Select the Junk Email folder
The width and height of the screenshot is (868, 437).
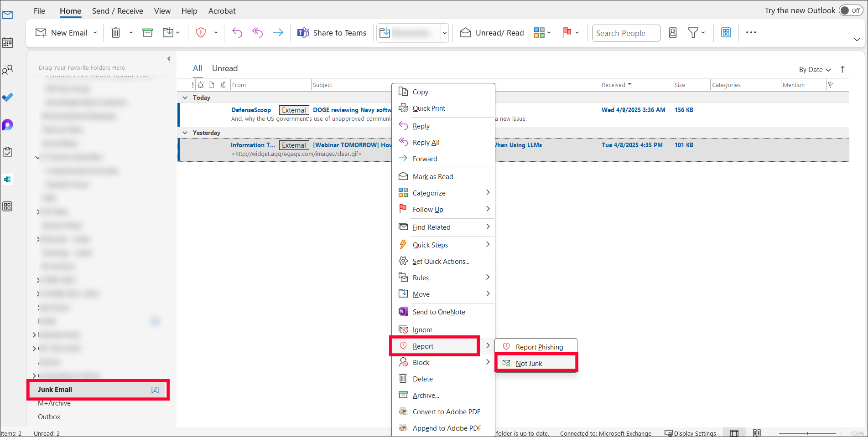[x=98, y=390]
